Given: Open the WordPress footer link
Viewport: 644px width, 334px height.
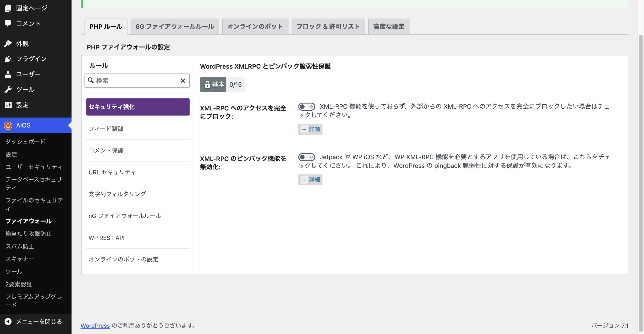Looking at the screenshot, I should click(x=95, y=325).
